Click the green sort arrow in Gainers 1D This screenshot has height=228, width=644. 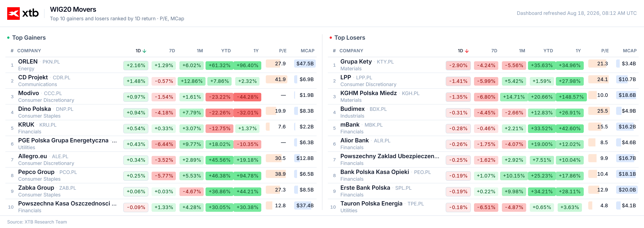[x=144, y=51]
